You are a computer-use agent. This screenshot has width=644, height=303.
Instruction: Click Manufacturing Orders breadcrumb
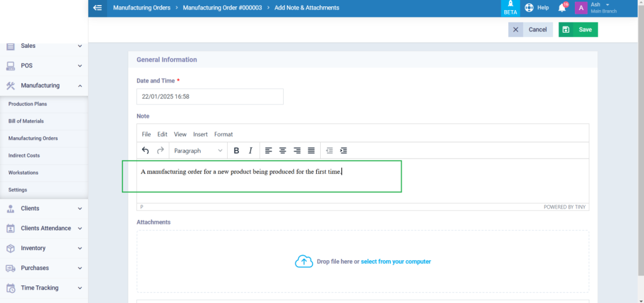pyautogui.click(x=142, y=8)
